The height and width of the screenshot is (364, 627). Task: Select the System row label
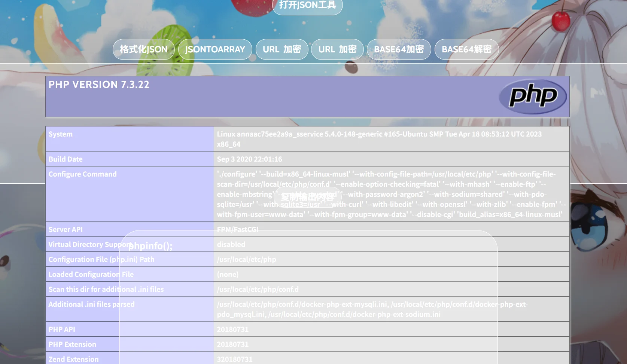pyautogui.click(x=61, y=134)
